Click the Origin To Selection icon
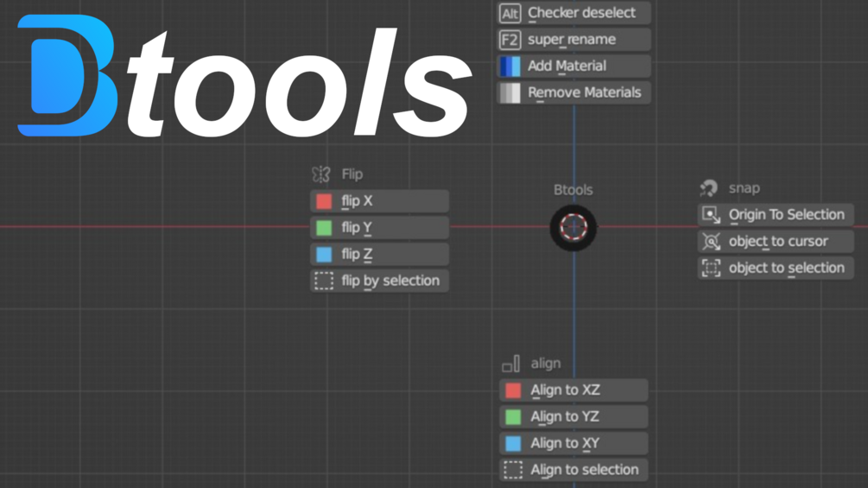Viewport: 868px width, 488px height. (x=712, y=214)
